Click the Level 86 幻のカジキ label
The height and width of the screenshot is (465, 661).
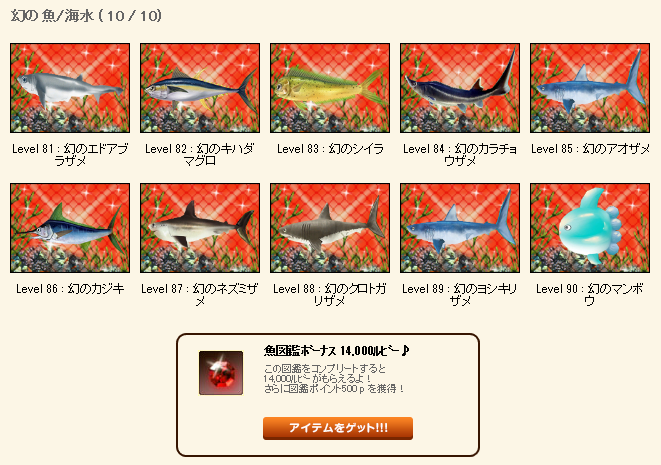[70, 289]
